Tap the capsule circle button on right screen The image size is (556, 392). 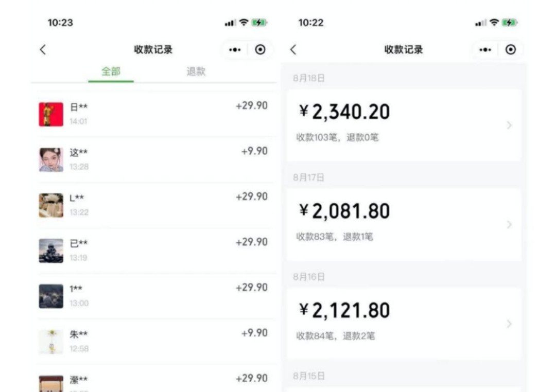click(x=511, y=49)
